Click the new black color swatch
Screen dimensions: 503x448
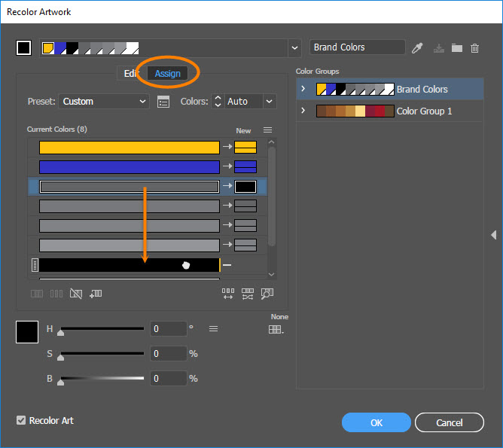(x=245, y=187)
